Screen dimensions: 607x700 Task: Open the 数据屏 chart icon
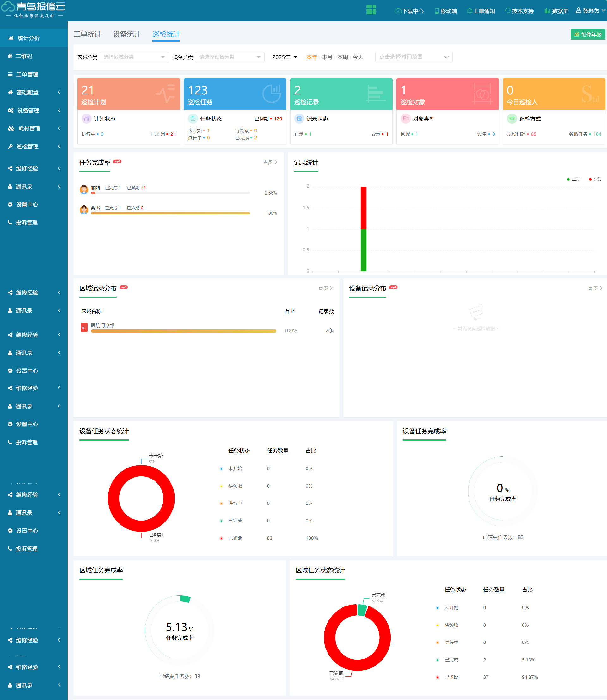pyautogui.click(x=547, y=11)
